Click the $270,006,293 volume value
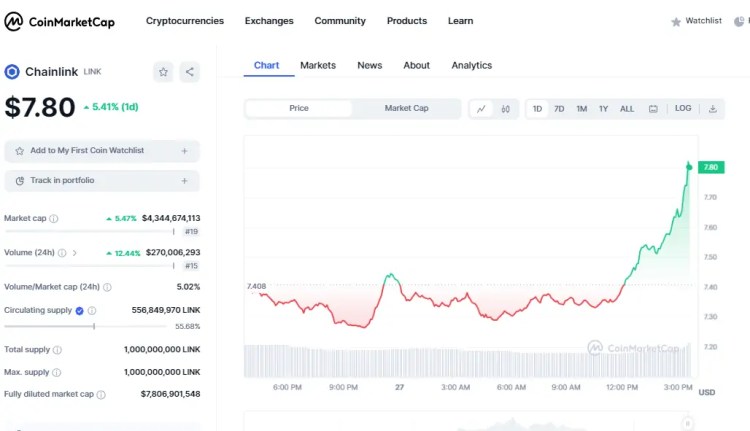Image resolution: width=750 pixels, height=431 pixels. [x=173, y=253]
